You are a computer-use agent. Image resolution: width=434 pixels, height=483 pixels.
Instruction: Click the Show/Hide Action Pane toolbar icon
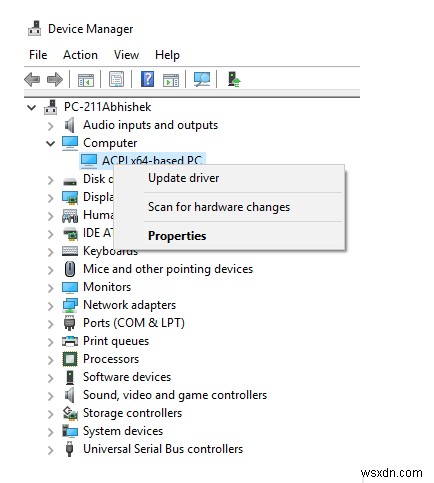pos(171,80)
